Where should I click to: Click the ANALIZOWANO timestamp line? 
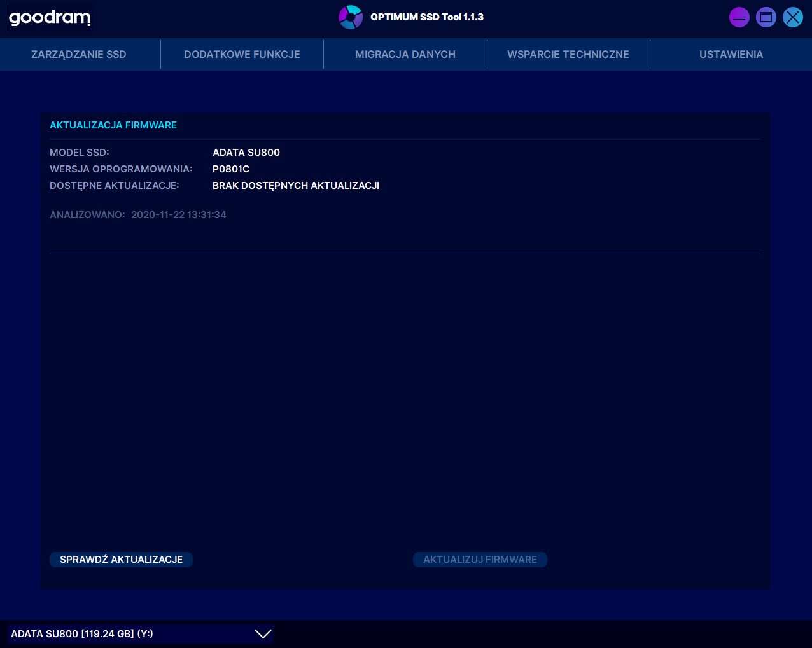coord(138,215)
